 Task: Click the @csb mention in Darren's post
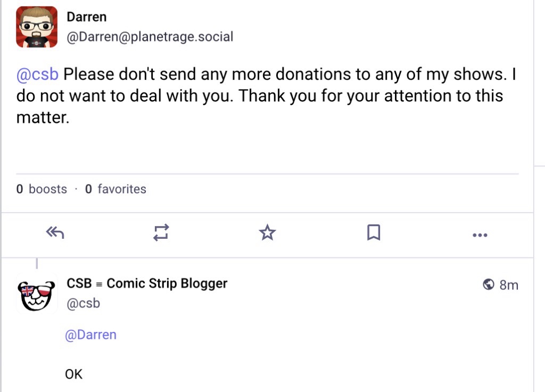pos(37,74)
